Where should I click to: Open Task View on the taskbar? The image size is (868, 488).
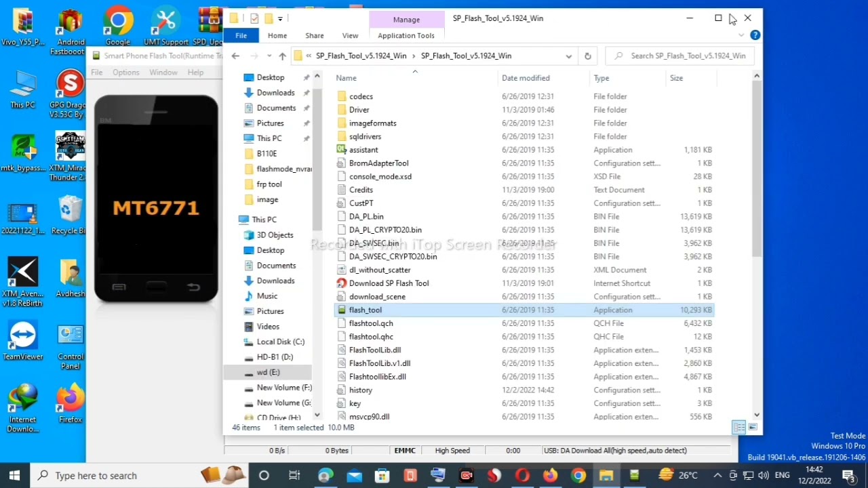point(294,476)
